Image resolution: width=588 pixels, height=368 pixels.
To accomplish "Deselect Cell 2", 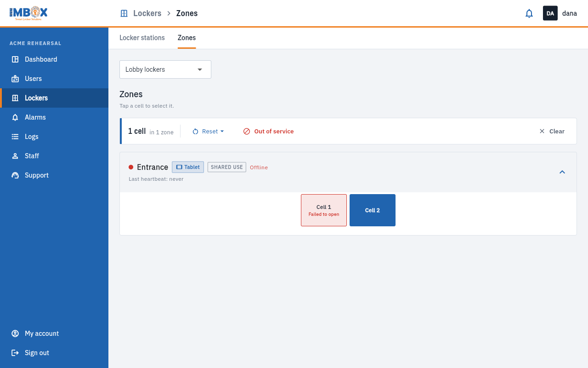I will point(373,210).
